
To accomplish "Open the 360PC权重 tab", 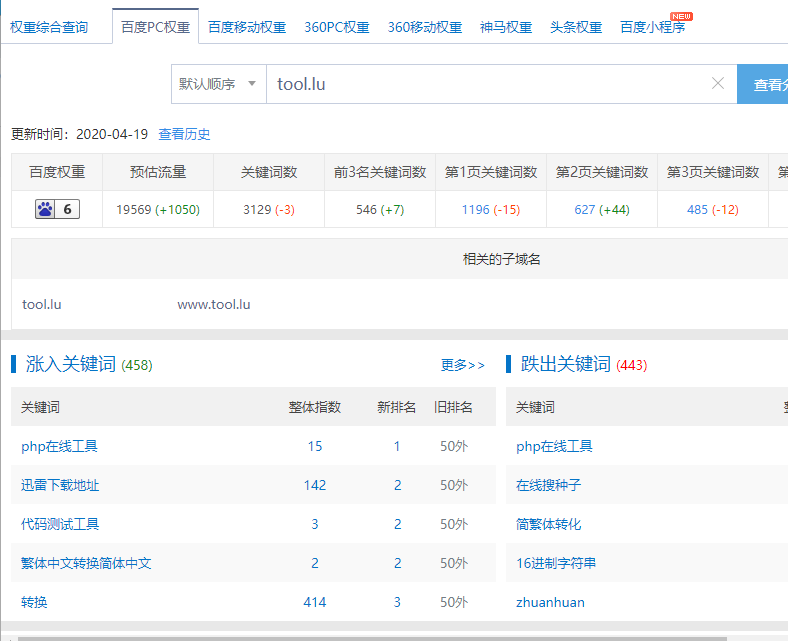I will click(337, 27).
